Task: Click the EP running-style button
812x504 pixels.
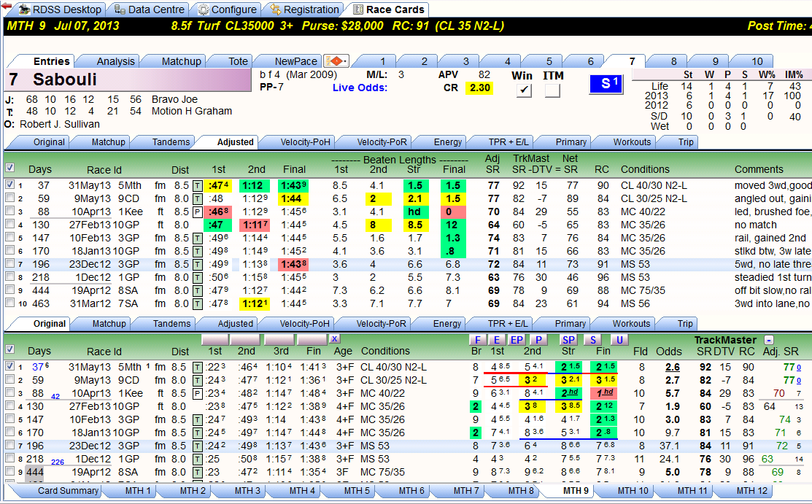Action: [x=517, y=340]
